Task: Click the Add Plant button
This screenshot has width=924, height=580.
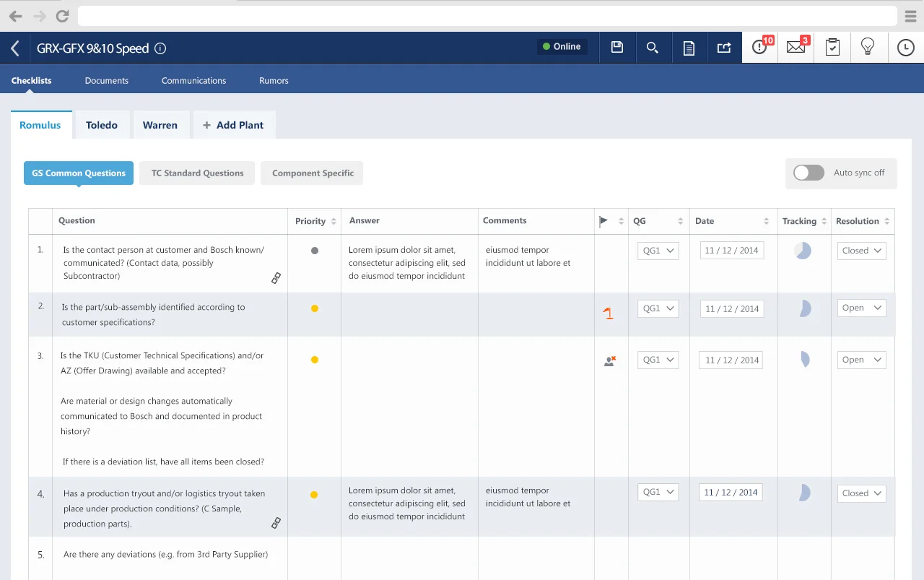Action: (234, 125)
